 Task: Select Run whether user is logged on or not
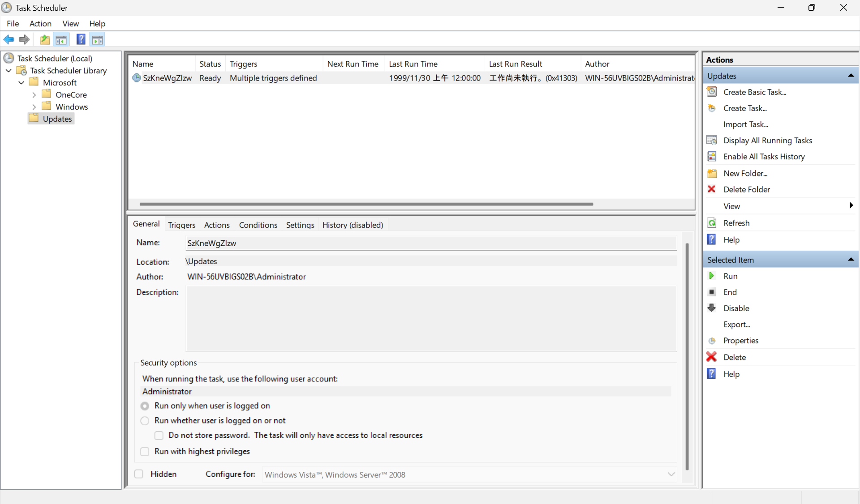[x=145, y=421]
